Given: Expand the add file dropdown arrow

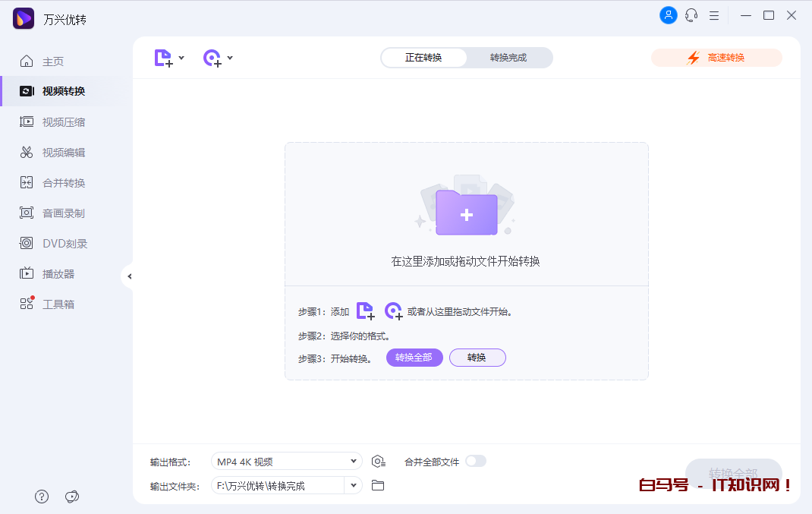Looking at the screenshot, I should pos(181,58).
